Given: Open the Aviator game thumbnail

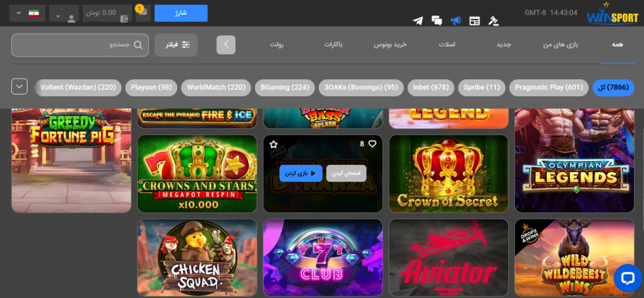Looking at the screenshot, I should pos(448,258).
